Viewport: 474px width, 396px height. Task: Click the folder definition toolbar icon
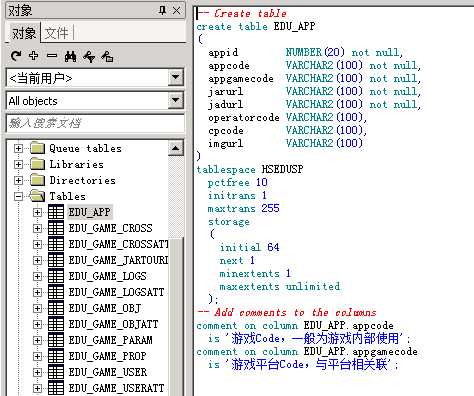pyautogui.click(x=107, y=56)
